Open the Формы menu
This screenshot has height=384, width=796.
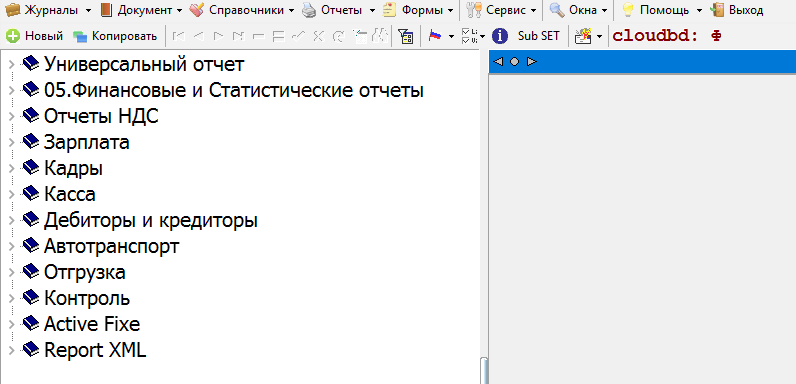pyautogui.click(x=417, y=10)
